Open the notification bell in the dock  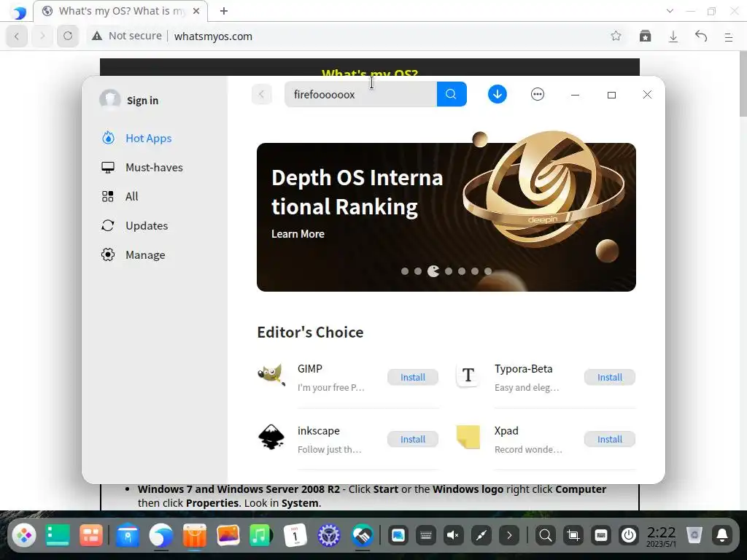point(722,536)
